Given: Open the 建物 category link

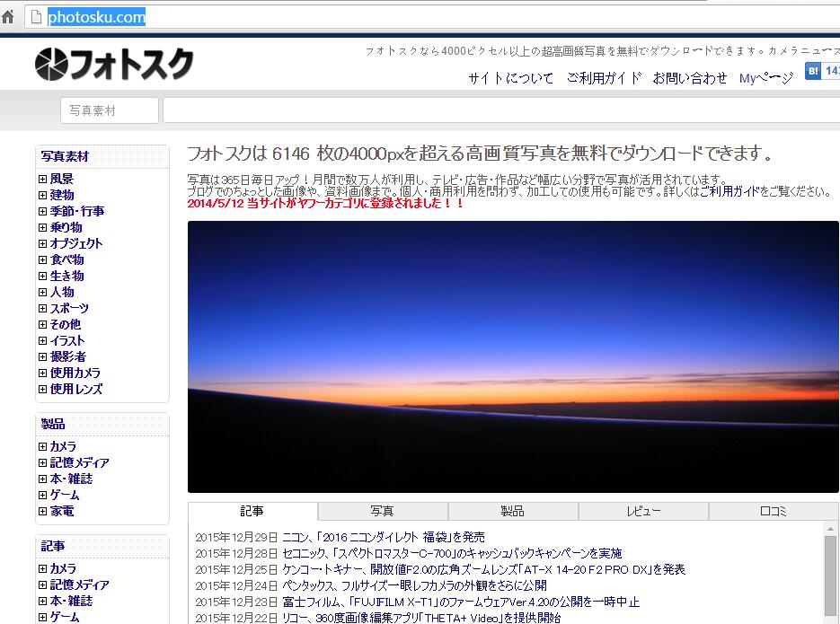Looking at the screenshot, I should coord(62,195).
